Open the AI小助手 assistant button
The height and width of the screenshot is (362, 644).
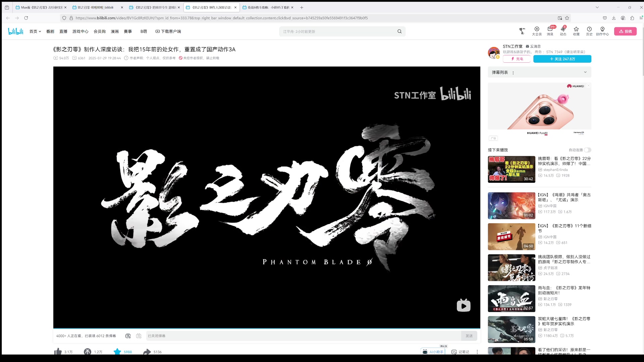433,352
